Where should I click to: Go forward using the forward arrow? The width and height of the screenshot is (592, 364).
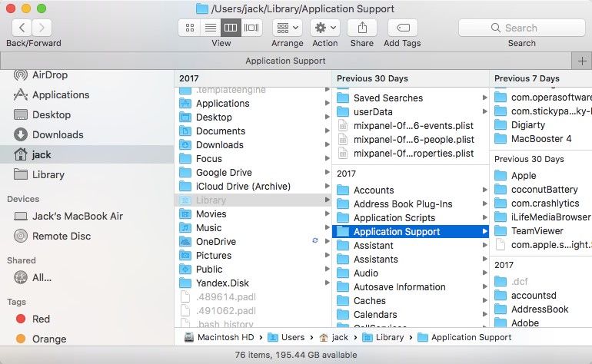[43, 28]
